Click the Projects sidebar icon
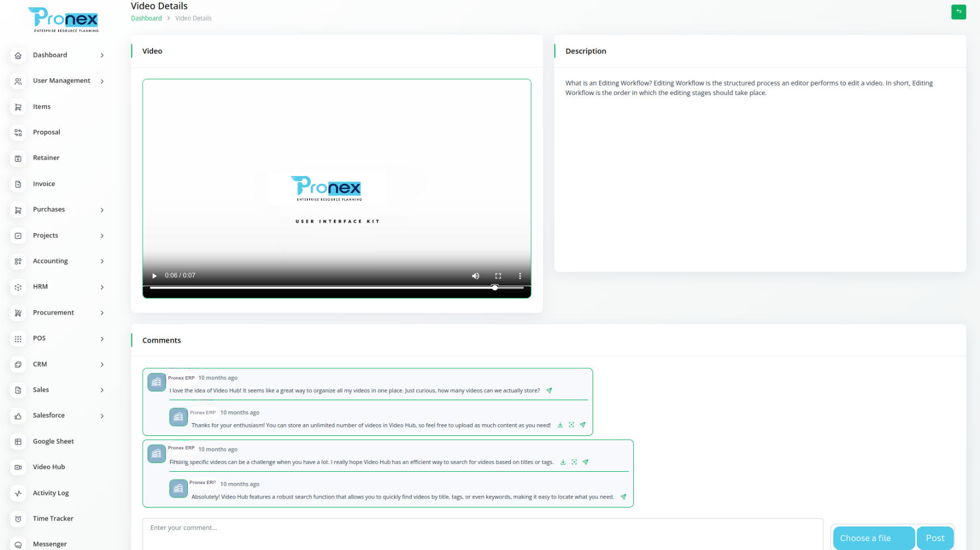980x550 pixels. pos(18,236)
